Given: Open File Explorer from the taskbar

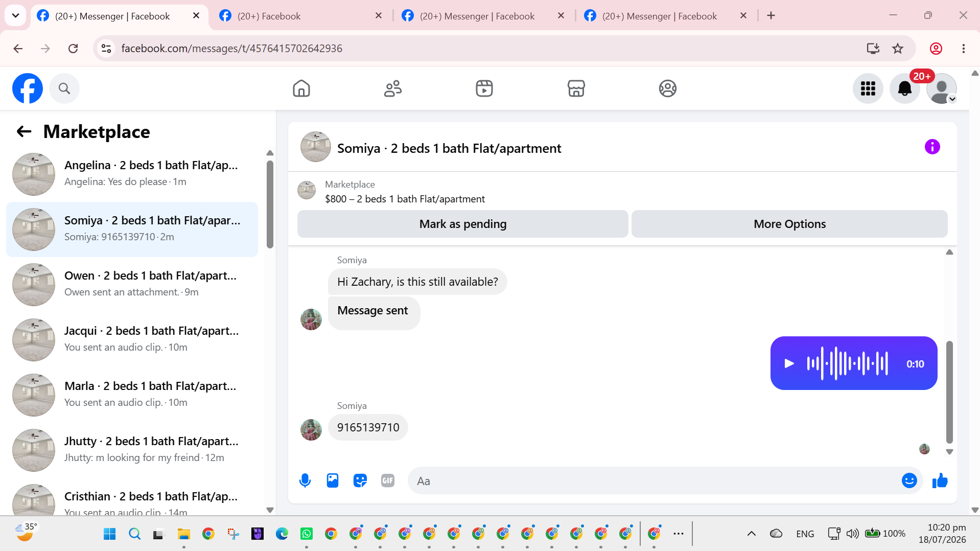Looking at the screenshot, I should click(x=183, y=534).
